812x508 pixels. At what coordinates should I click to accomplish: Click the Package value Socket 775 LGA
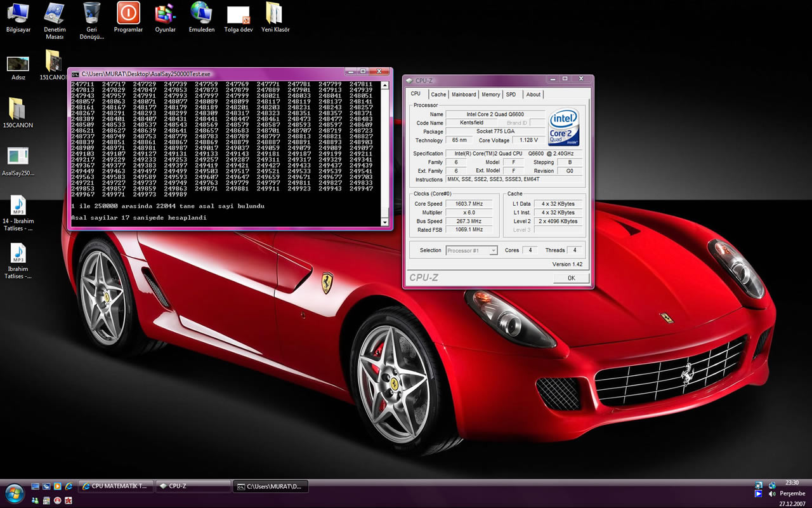[x=495, y=131]
